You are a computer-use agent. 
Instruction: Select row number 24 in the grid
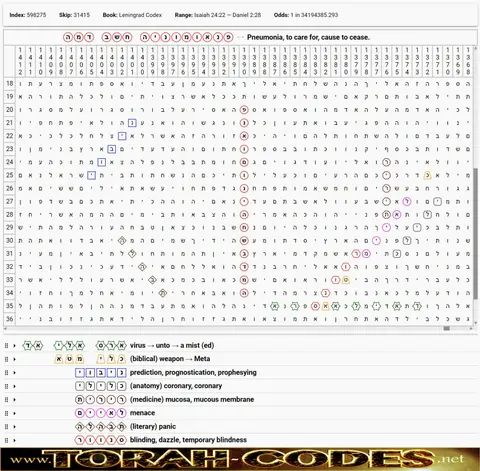click(10, 162)
